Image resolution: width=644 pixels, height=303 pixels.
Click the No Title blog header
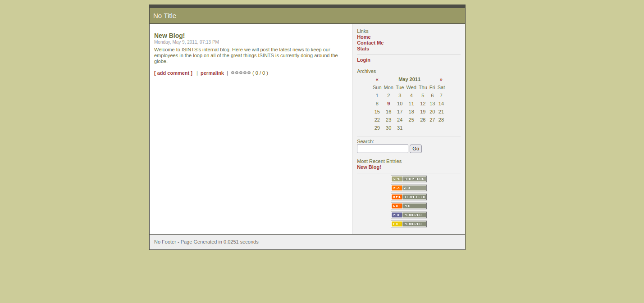click(x=164, y=16)
